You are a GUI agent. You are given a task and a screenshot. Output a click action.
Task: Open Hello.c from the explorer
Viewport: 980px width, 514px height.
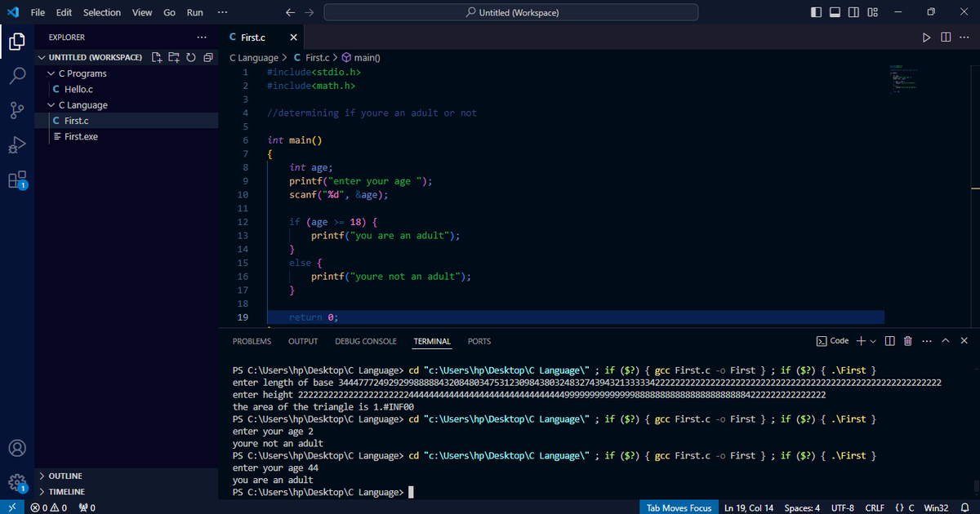click(x=78, y=89)
